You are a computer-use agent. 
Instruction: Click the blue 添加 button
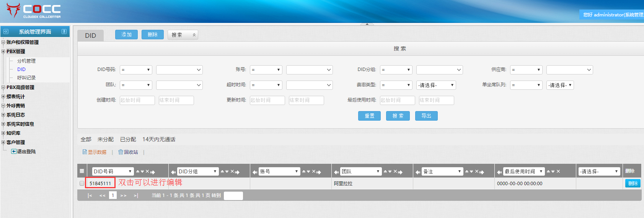click(126, 35)
